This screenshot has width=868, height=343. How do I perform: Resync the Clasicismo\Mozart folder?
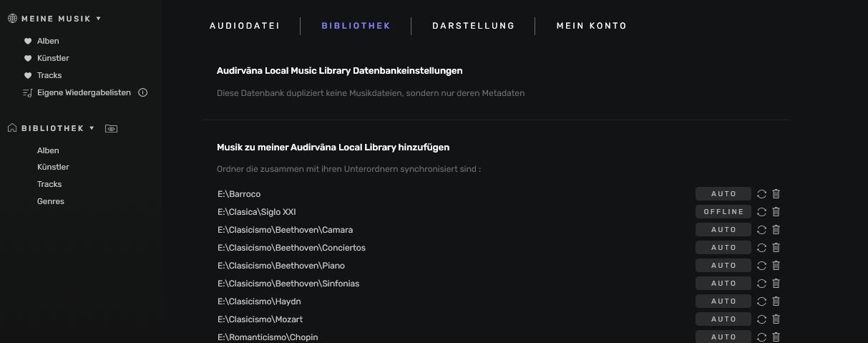click(x=761, y=319)
